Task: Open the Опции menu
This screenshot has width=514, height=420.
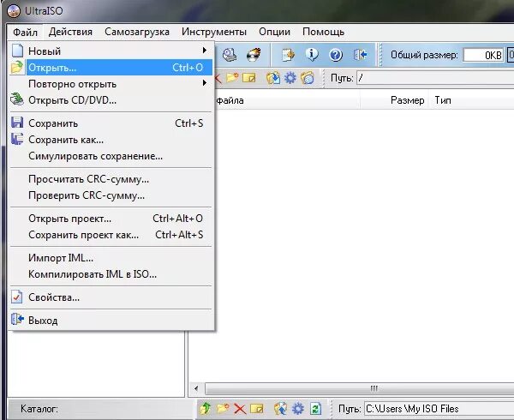Action: pyautogui.click(x=274, y=32)
